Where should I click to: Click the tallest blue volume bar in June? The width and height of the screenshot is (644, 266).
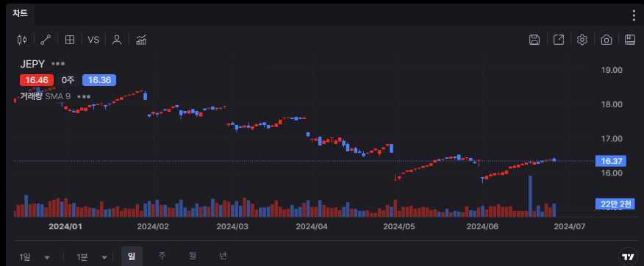pyautogui.click(x=530, y=196)
